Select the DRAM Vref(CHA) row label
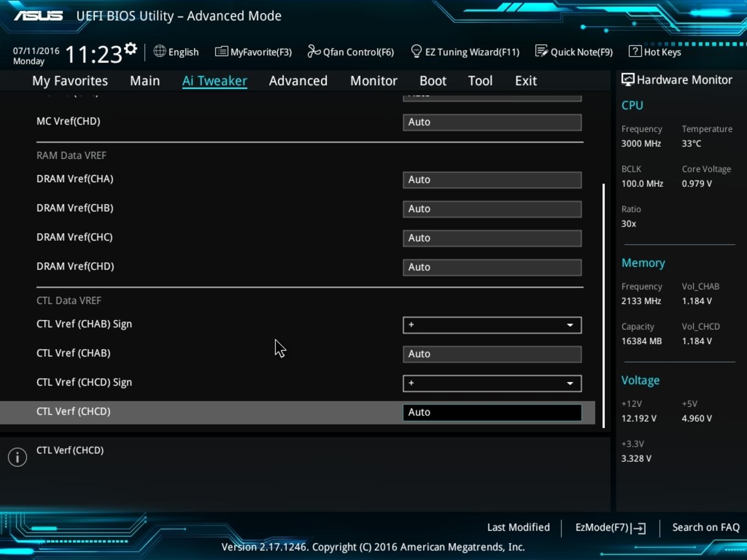Viewport: 747px width, 560px height. [x=75, y=179]
